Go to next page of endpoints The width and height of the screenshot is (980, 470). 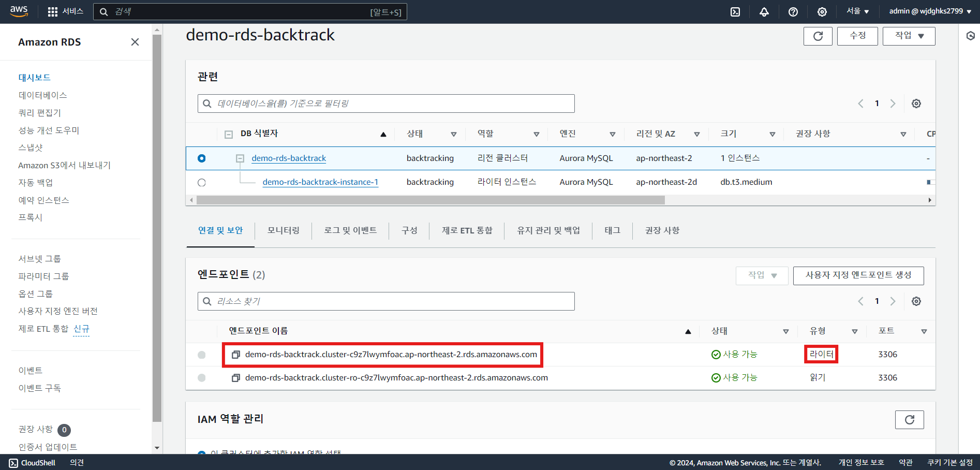click(893, 301)
